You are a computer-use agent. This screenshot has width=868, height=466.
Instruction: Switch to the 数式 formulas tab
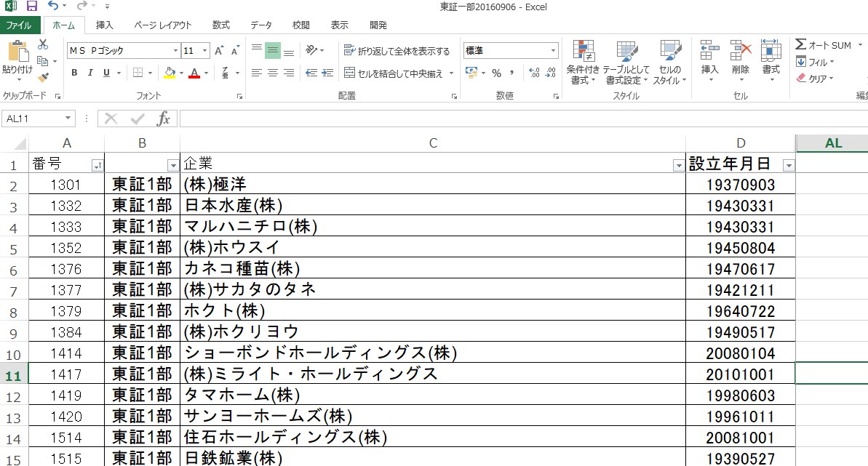[x=221, y=25]
